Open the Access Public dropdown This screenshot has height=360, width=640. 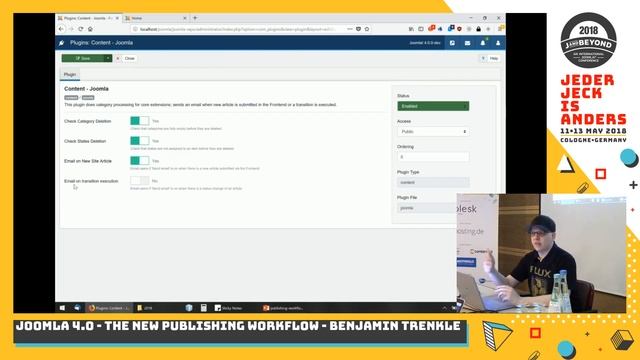click(433, 131)
